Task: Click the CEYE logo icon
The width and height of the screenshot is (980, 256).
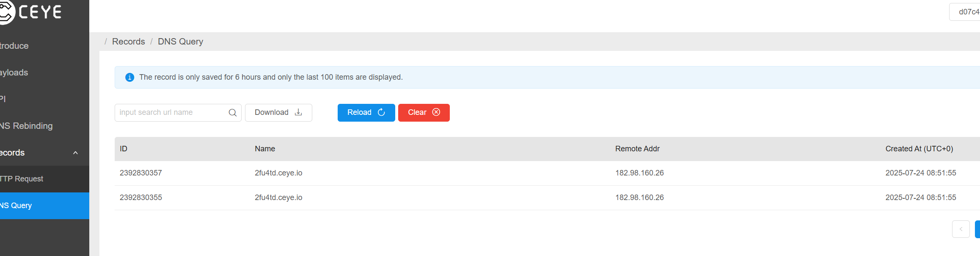Action: point(7,12)
